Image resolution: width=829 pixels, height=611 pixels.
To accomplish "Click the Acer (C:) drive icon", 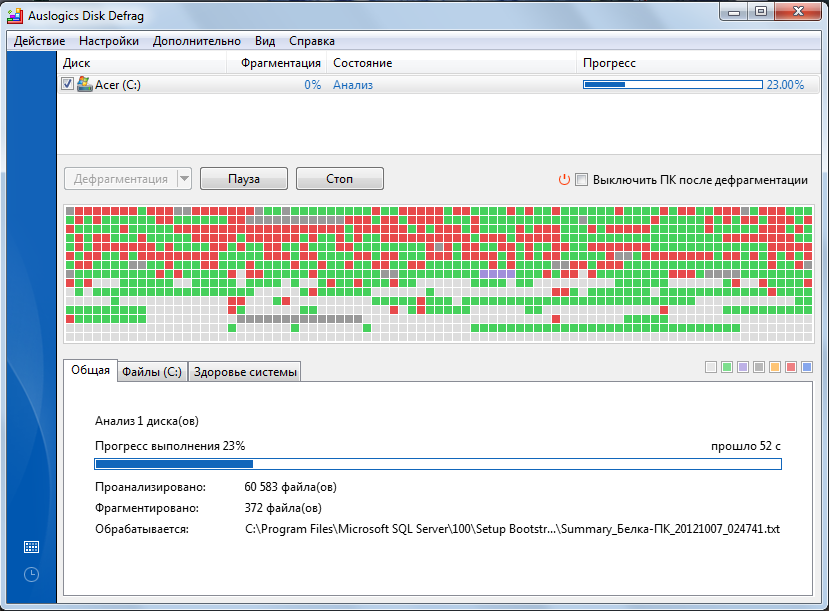I will 85,84.
